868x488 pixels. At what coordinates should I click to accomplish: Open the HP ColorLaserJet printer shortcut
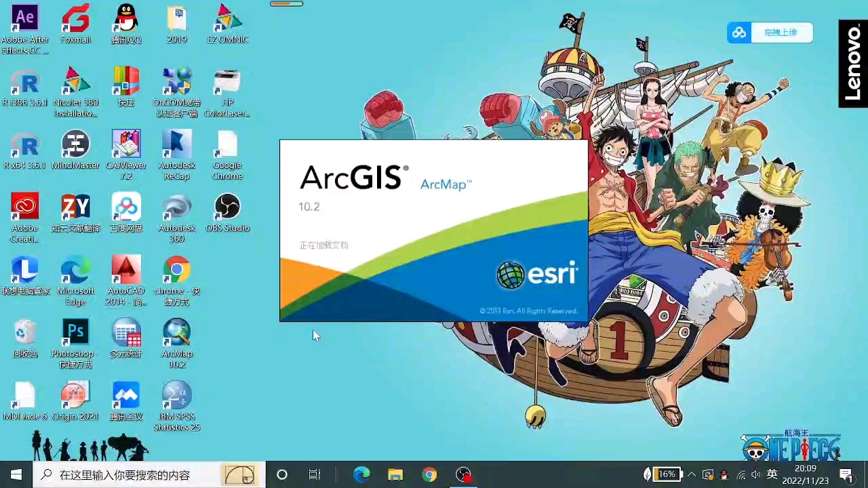coord(227,92)
